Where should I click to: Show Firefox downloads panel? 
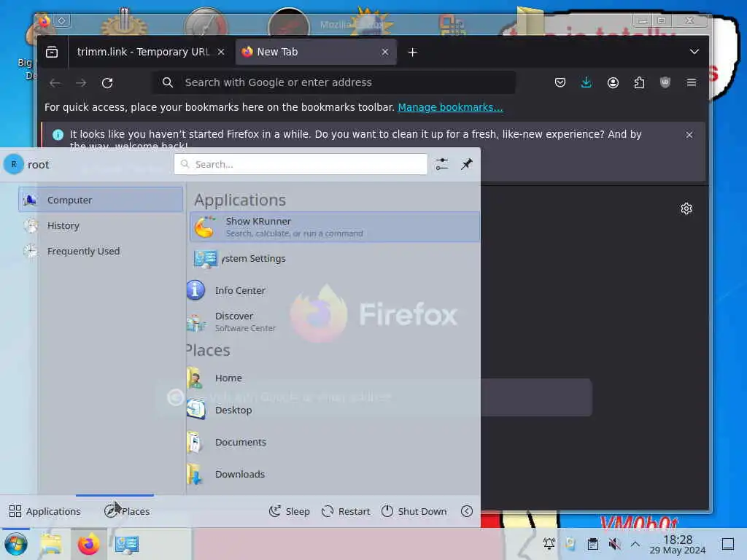tap(587, 83)
